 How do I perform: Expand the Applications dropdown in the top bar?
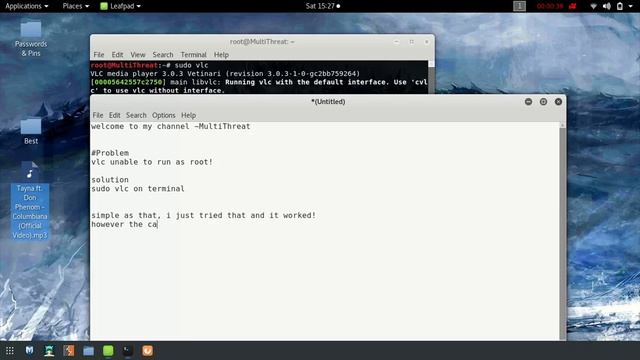tap(27, 6)
